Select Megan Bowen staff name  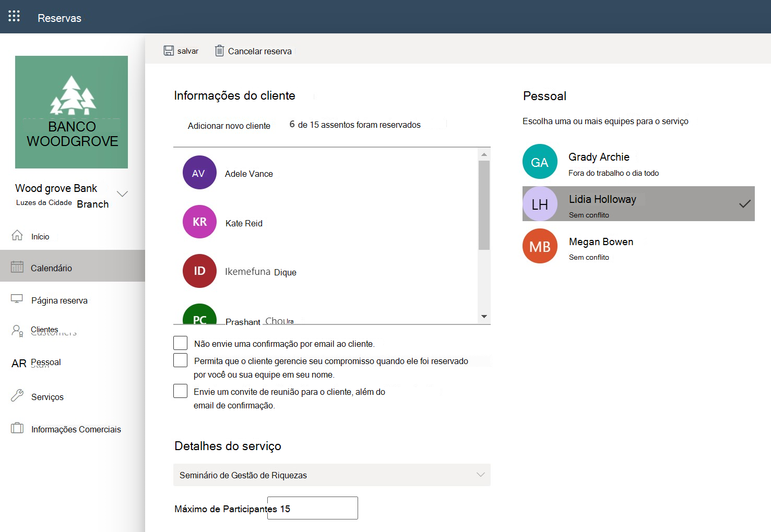point(601,241)
